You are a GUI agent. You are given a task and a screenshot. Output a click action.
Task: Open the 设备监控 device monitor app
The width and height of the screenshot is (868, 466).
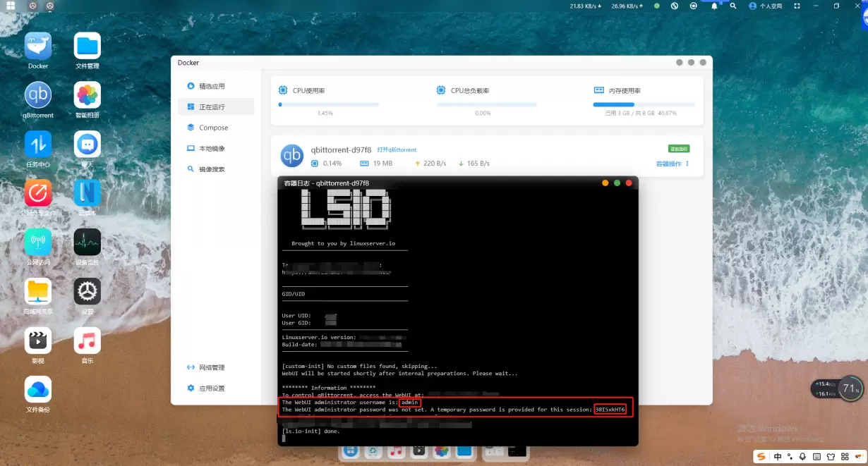(88, 243)
